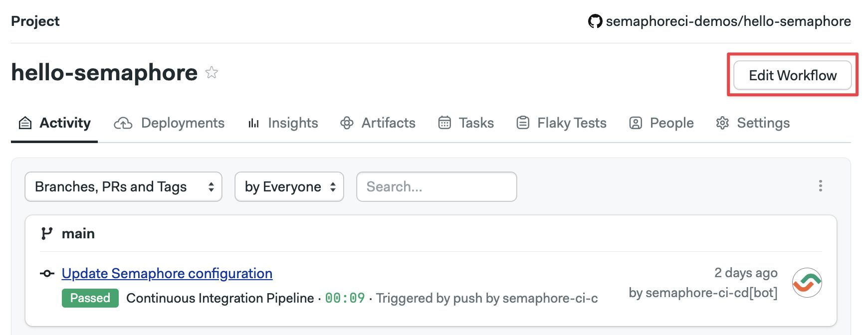Screen dimensions: 868x335
Task: Click the Deployments cloud icon
Action: (x=123, y=123)
